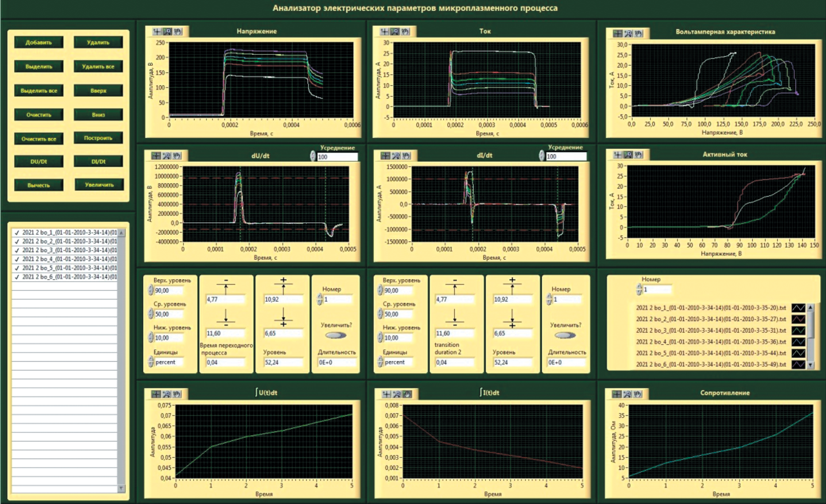Click the Усреднение input field above the dU/dt graph

pyautogui.click(x=337, y=157)
